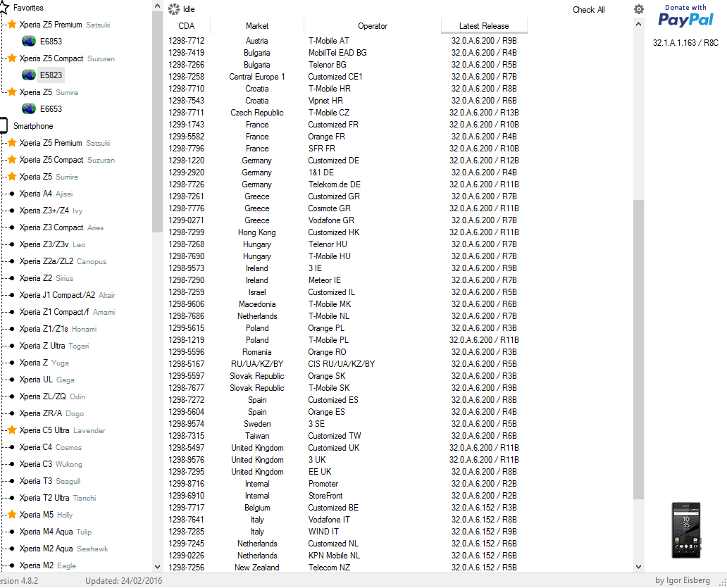Screen dimensions: 727x588
Task: Click firmware list scrollbar down arrow
Action: pyautogui.click(x=638, y=566)
